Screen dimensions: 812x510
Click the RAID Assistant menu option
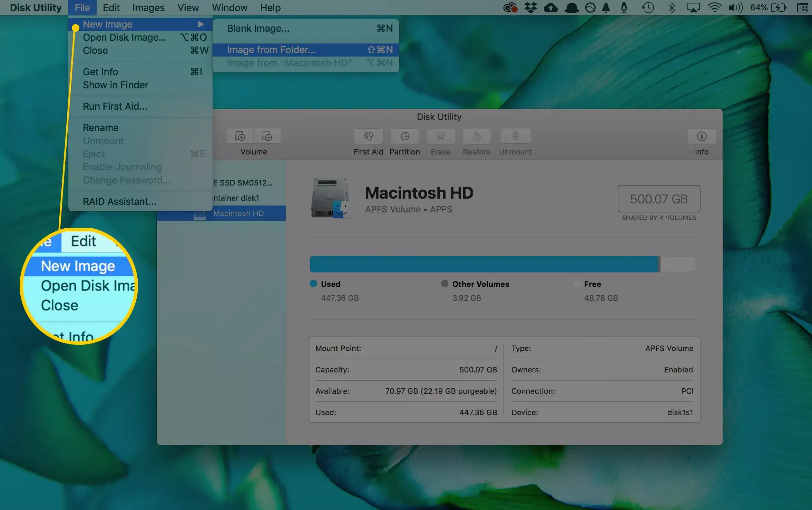(x=119, y=201)
